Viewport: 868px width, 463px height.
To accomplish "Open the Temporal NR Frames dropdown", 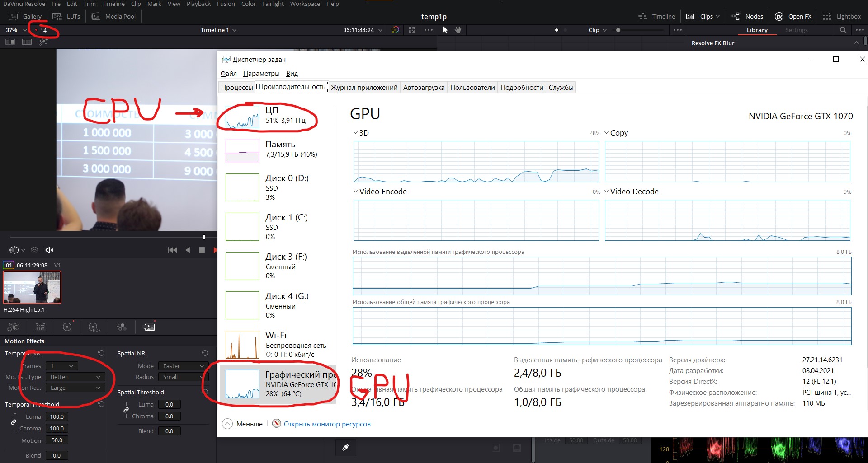I will 62,366.
